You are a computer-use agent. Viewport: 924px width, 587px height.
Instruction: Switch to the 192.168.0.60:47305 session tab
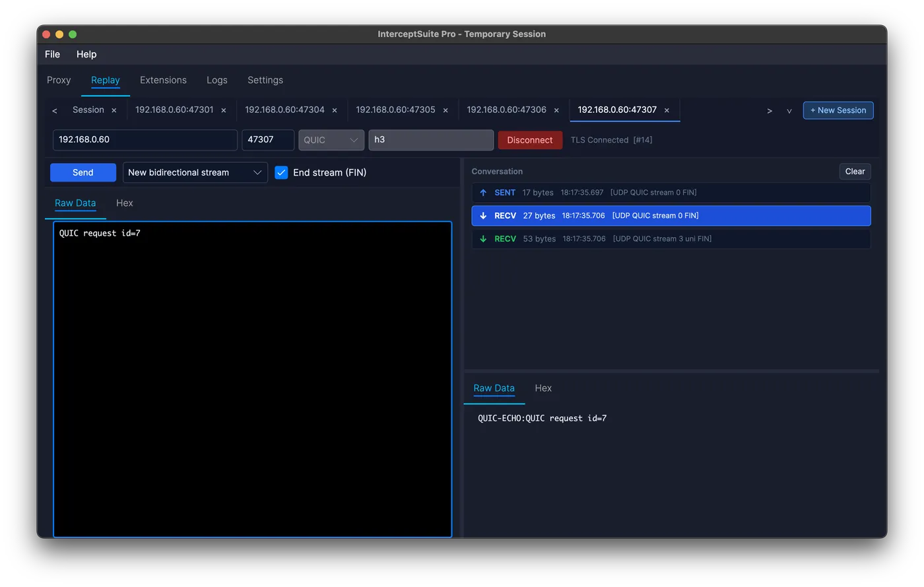click(x=396, y=110)
